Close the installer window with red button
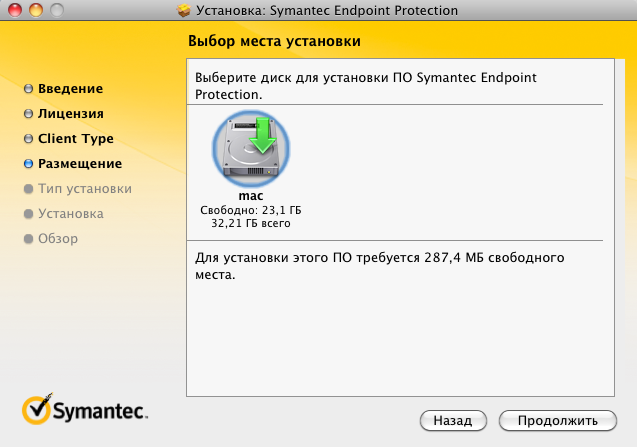This screenshot has height=447, width=637. (x=13, y=11)
